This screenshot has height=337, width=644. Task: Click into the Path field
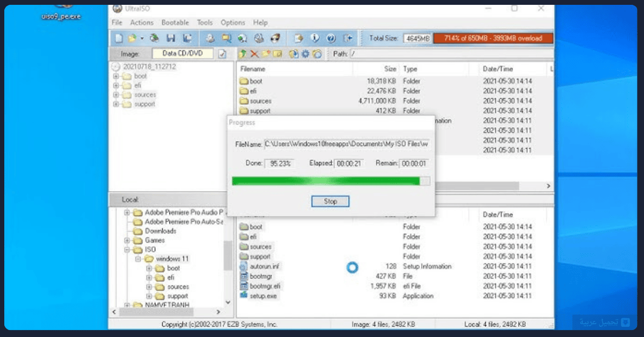point(451,54)
